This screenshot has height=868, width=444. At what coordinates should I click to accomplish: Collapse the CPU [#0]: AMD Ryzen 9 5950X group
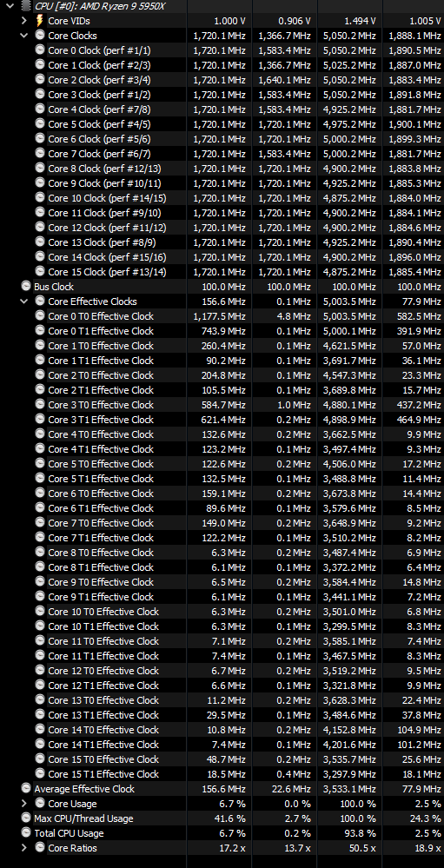click(x=10, y=6)
